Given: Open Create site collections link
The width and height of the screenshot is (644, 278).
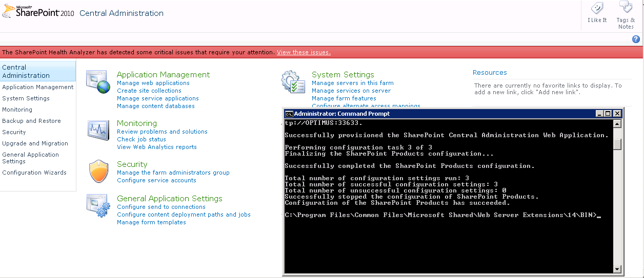Looking at the screenshot, I should [x=149, y=91].
